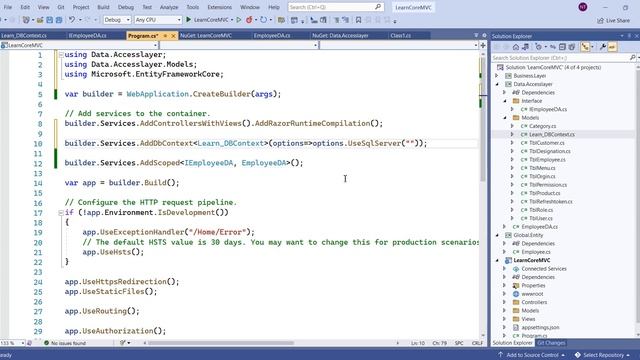Open the Git menu

tap(61, 7)
